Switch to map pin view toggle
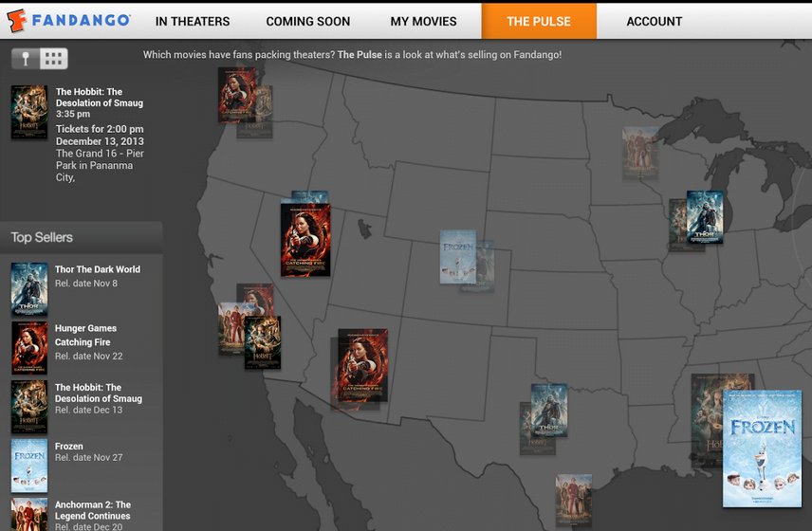The image size is (812, 531). click(26, 59)
